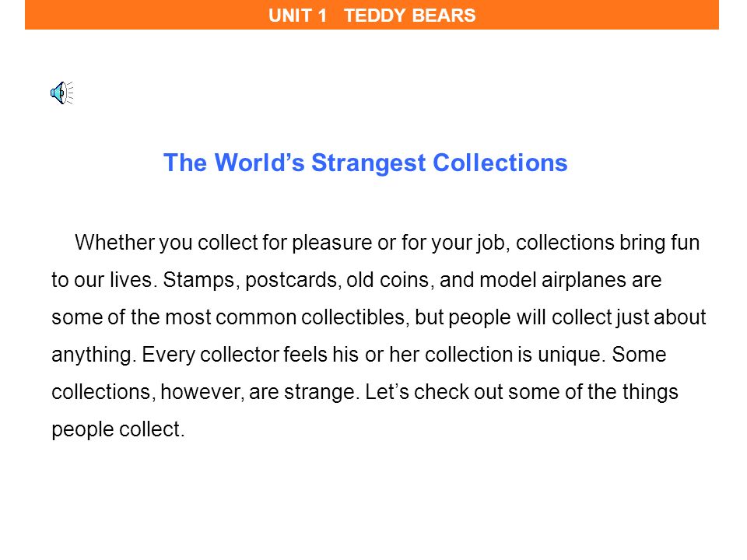This screenshot has height=560, width=747.
Task: Click the word strange in the paragraph
Action: [320, 392]
